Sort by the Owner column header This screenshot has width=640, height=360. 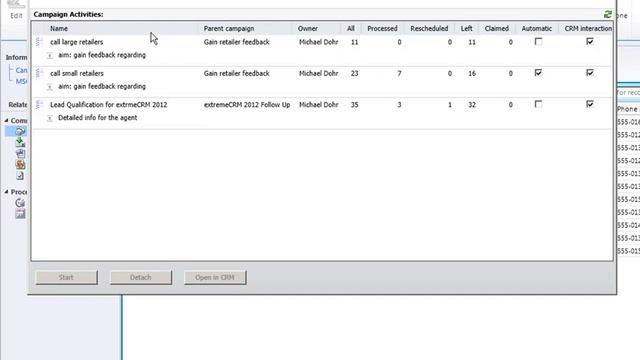pos(308,29)
